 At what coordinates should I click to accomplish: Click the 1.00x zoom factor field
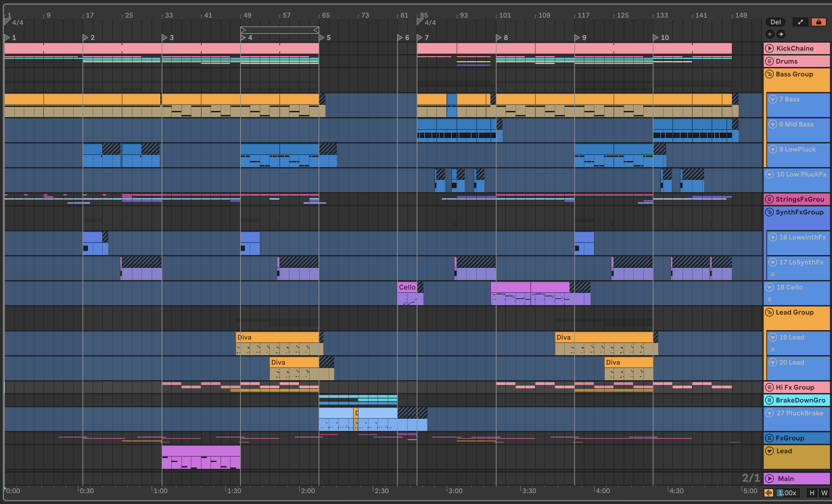pyautogui.click(x=787, y=493)
